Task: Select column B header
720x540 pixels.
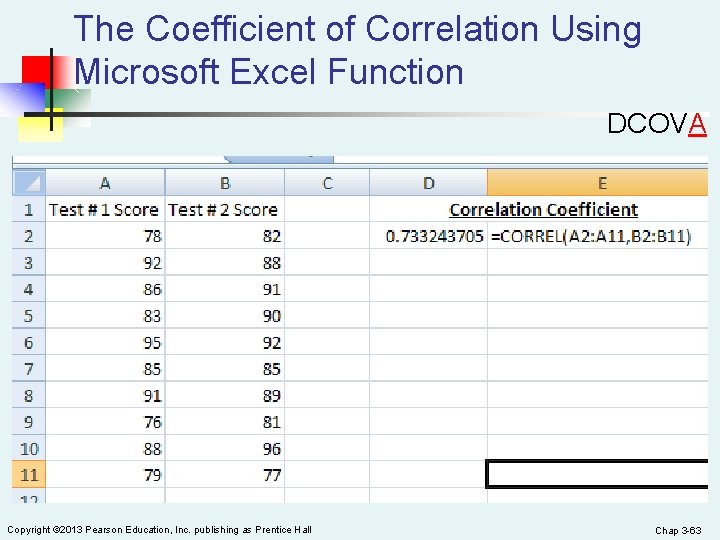Action: [x=225, y=183]
